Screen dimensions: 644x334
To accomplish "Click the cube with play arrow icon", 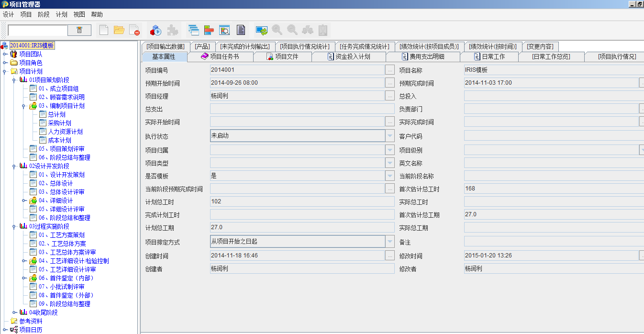I will click(x=155, y=30).
